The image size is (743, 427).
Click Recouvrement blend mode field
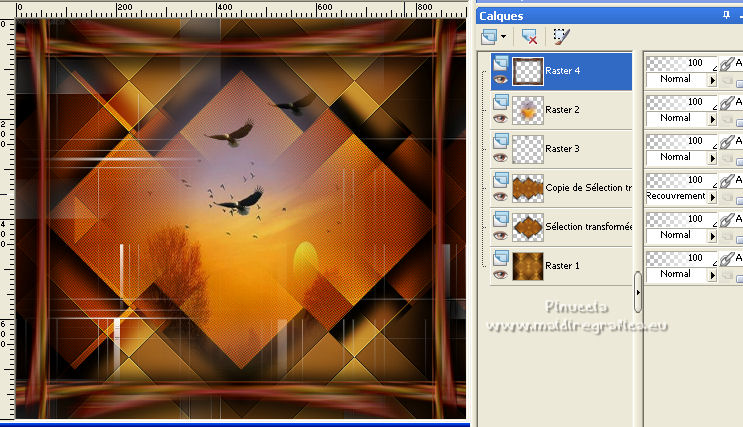click(x=677, y=196)
